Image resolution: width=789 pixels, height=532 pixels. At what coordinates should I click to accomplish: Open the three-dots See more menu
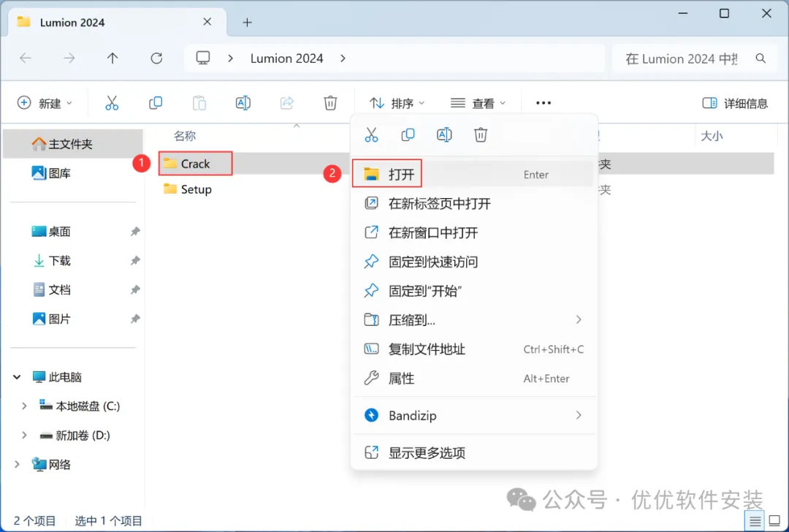(544, 103)
